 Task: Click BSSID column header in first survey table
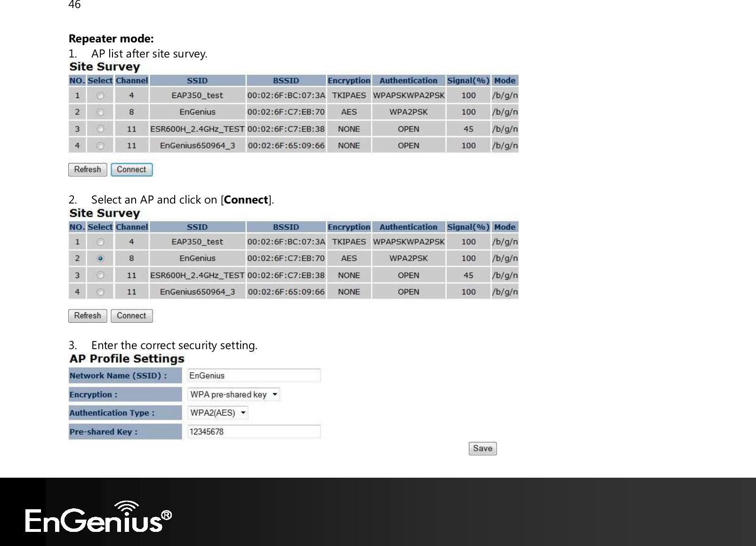pos(286,81)
